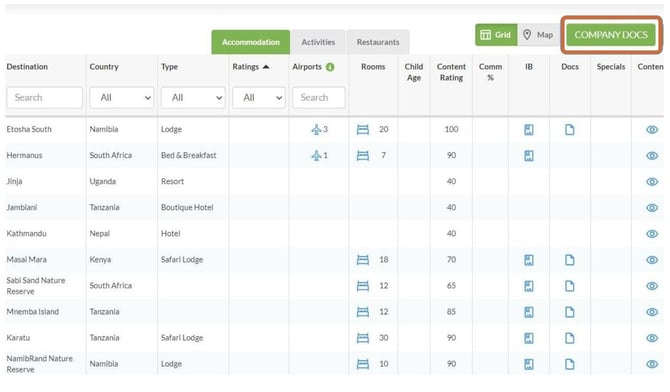The height and width of the screenshot is (392, 670).
Task: Toggle the content eye icon for Jambiani
Action: coord(652,208)
